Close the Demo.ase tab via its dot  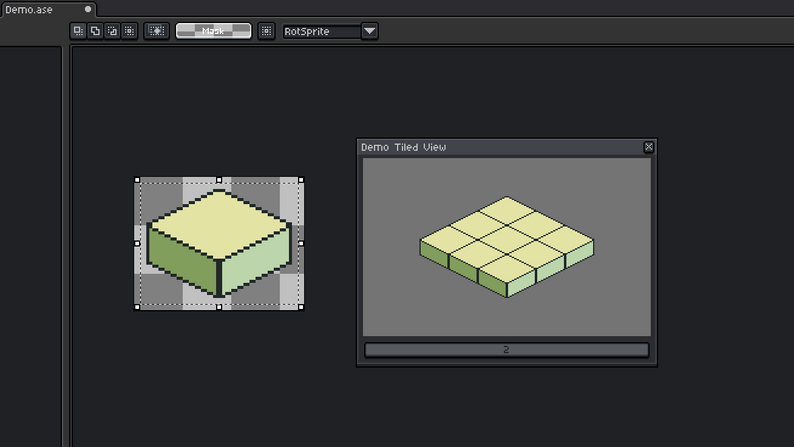(x=88, y=9)
